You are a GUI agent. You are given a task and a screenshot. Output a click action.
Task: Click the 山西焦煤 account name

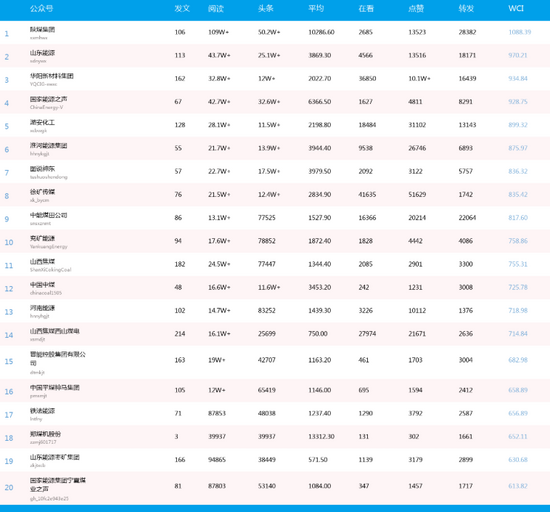(x=42, y=262)
